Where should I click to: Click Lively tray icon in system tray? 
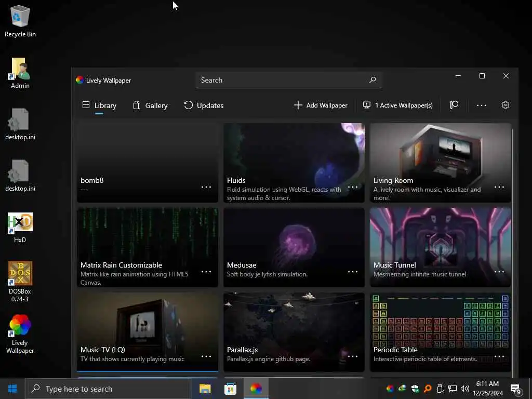click(x=390, y=389)
